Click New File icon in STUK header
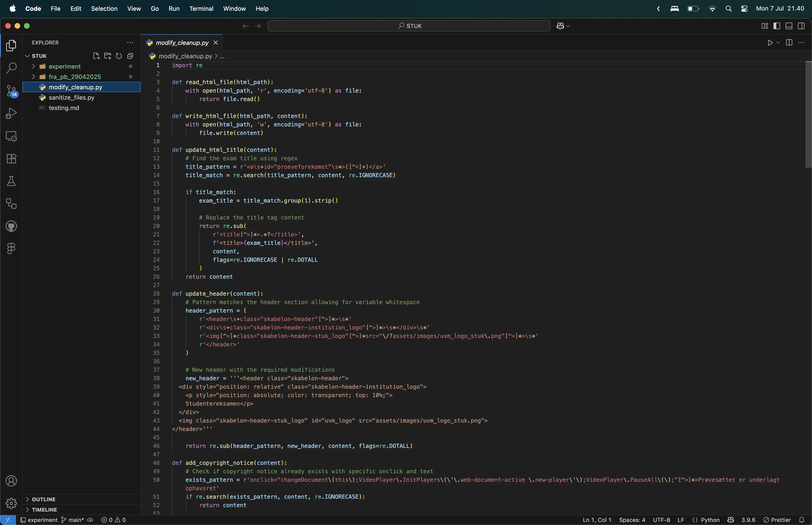Image resolution: width=812 pixels, height=525 pixels. (96, 56)
